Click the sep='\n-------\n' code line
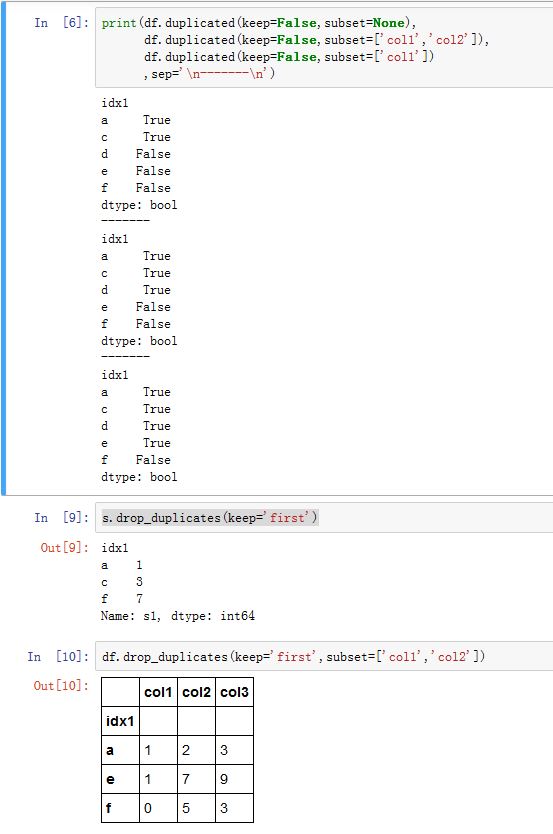The height and width of the screenshot is (834, 553). [209, 74]
